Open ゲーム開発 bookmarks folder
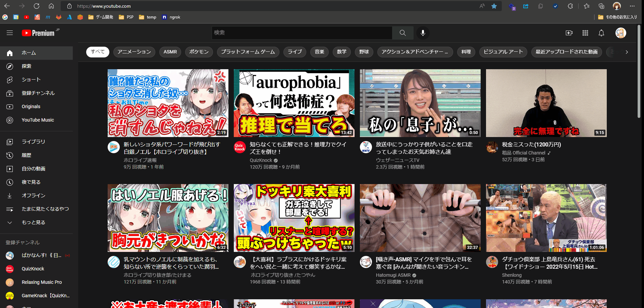 [101, 17]
